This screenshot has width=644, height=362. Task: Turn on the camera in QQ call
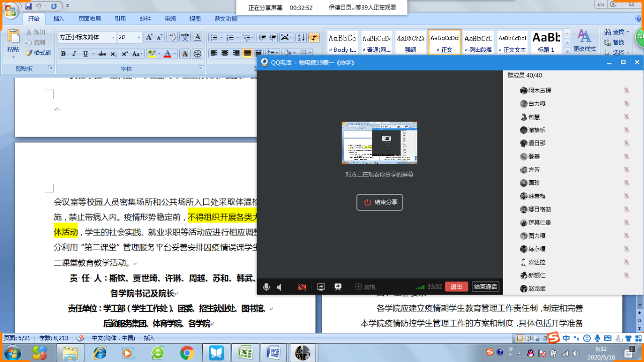(302, 287)
